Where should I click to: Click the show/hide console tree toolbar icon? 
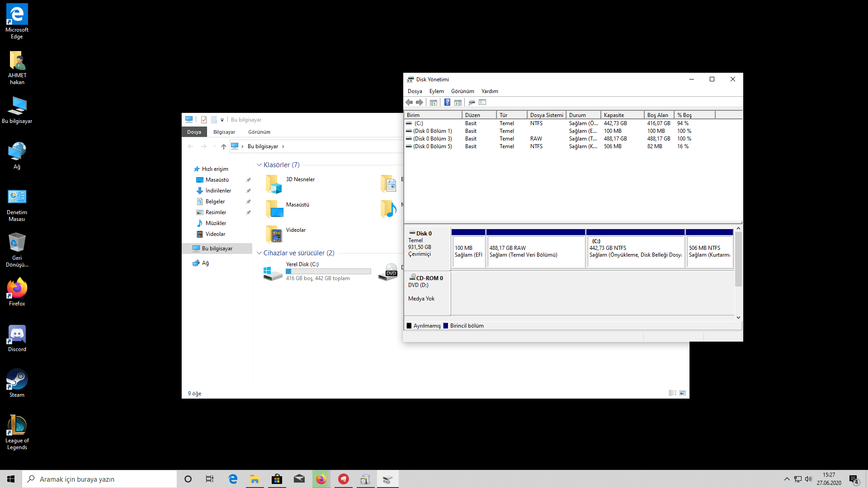pos(434,102)
